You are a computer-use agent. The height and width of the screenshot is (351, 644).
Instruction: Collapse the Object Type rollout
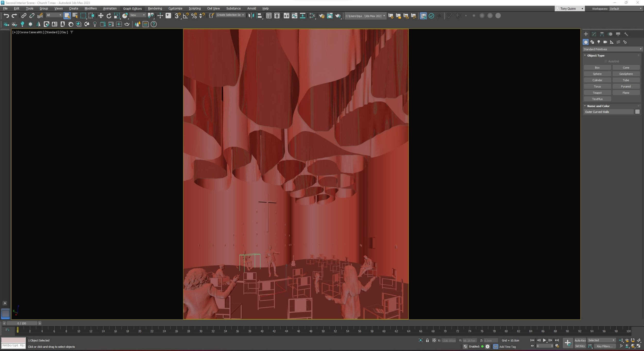click(x=595, y=55)
